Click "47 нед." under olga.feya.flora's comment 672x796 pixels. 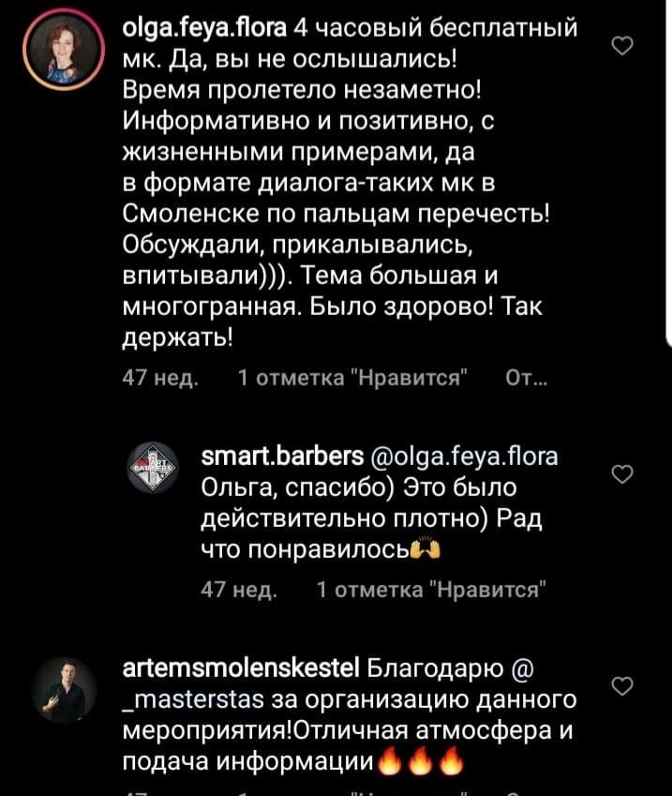(x=159, y=379)
